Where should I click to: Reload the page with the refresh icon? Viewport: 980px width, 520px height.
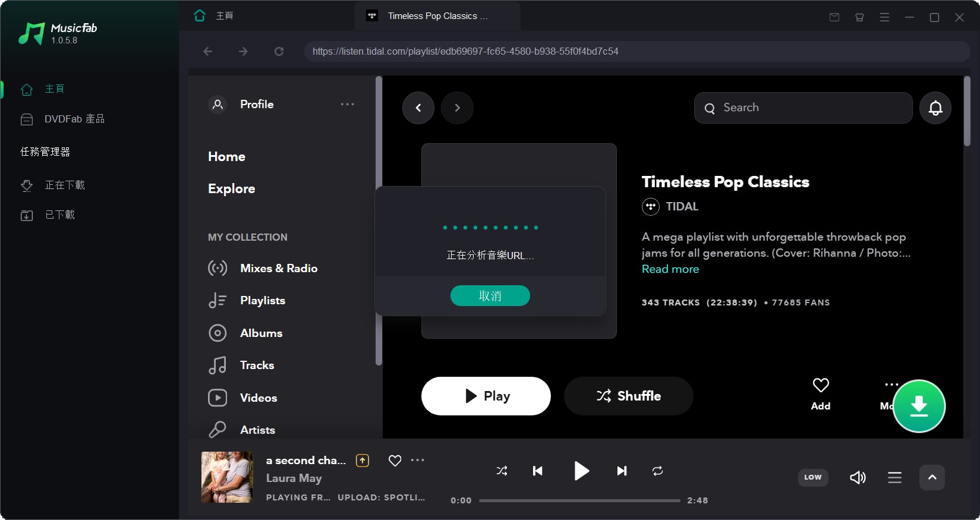pos(279,52)
